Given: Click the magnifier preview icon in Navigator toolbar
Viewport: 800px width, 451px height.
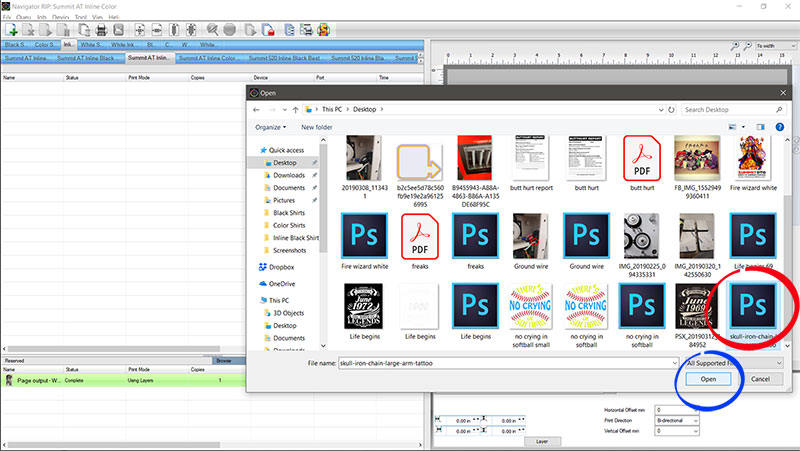Looking at the screenshot, I should (212, 30).
